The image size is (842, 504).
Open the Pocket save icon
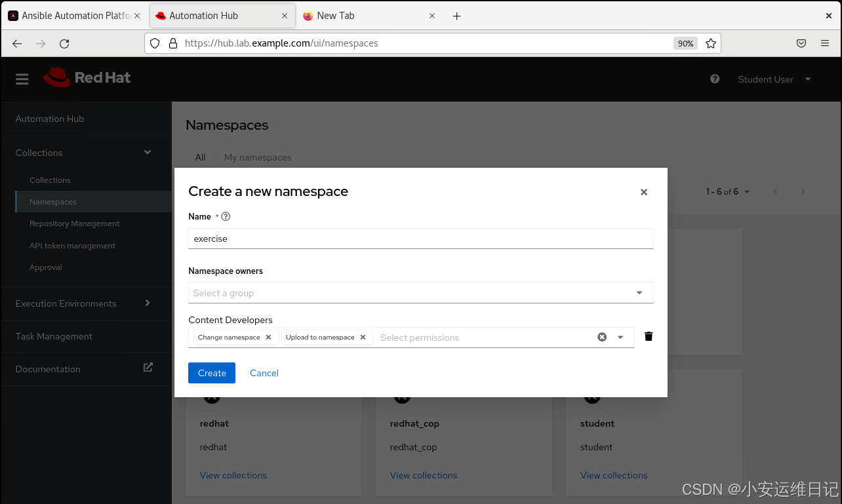pos(801,43)
